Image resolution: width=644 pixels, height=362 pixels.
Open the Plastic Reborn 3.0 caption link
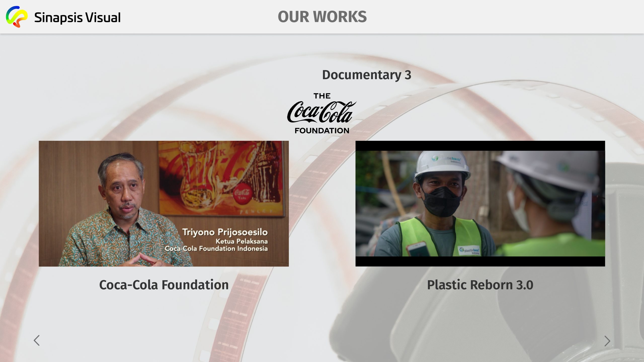coord(480,285)
